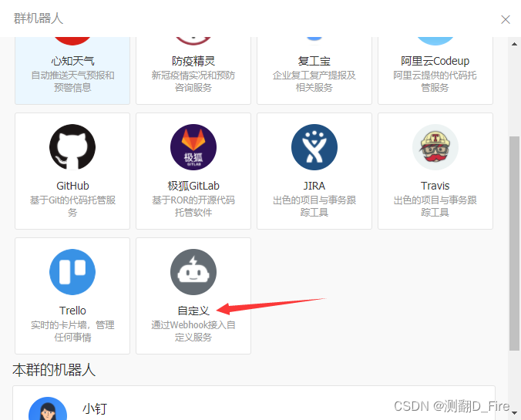Click the 群机器人 dialog title
This screenshot has width=521, height=420.
39,18
